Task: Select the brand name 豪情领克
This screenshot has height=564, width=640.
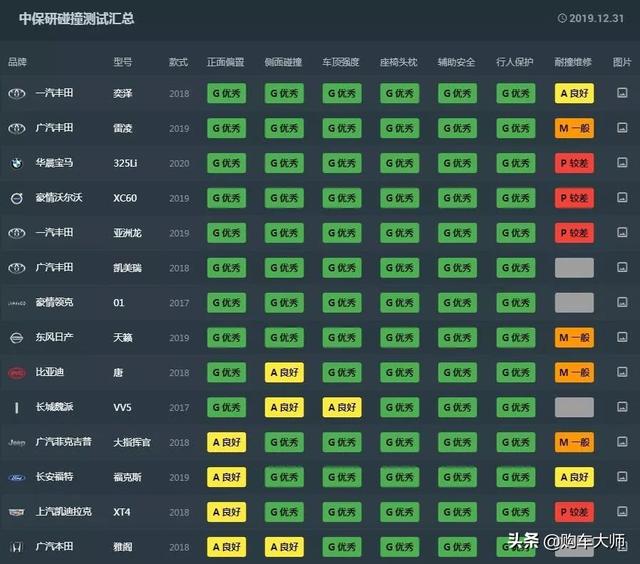Action: tap(54, 302)
